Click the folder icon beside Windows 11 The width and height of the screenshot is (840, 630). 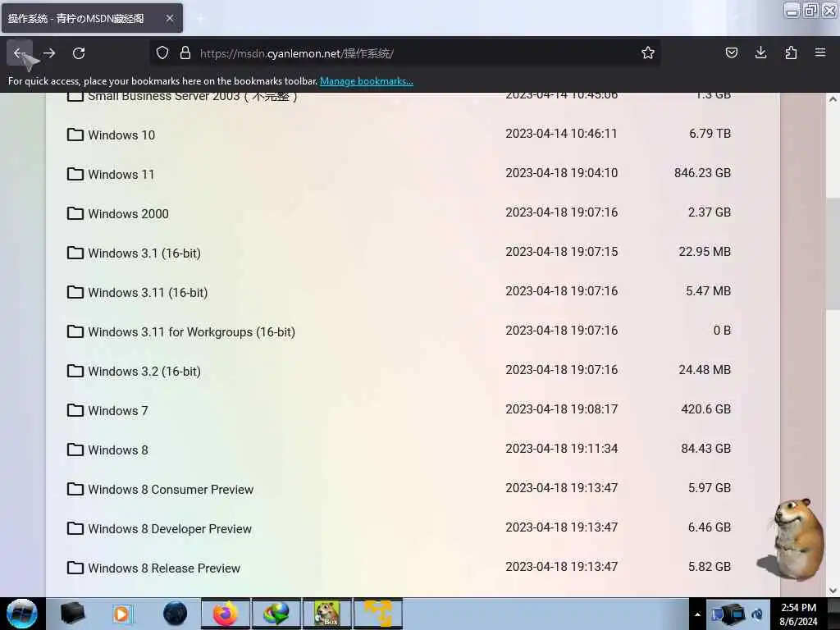pyautogui.click(x=75, y=174)
